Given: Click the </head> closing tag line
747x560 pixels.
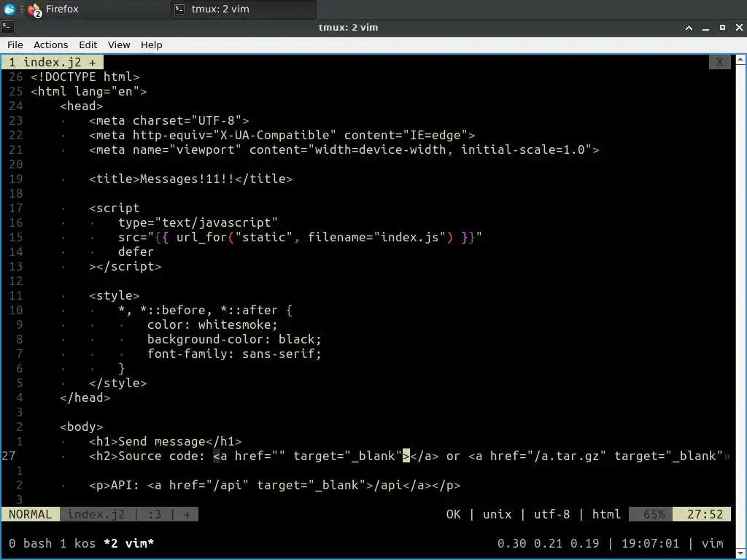Looking at the screenshot, I should coord(85,397).
